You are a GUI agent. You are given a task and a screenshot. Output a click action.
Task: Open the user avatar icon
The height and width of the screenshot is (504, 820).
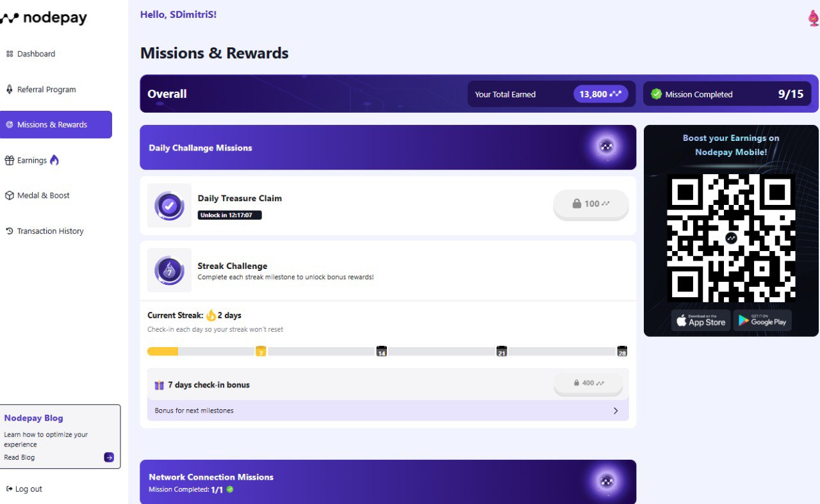pos(813,18)
